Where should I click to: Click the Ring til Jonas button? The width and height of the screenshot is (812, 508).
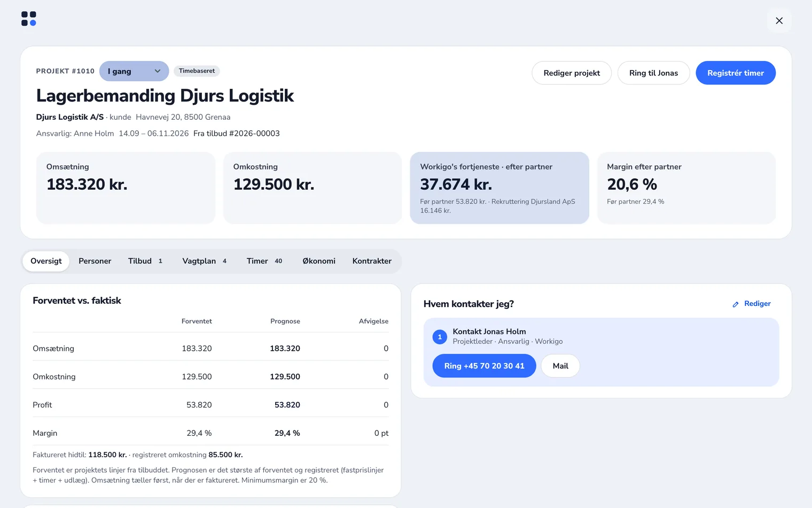(653, 73)
